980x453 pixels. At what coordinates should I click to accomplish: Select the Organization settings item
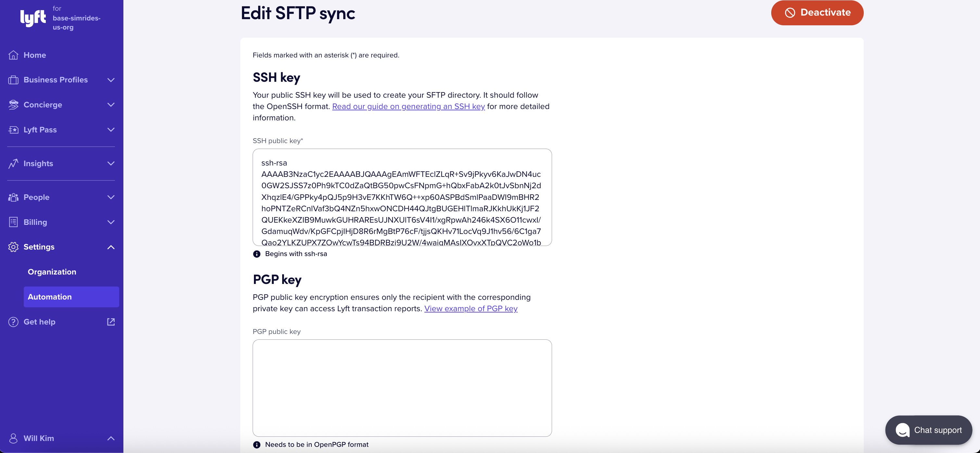[52, 272]
